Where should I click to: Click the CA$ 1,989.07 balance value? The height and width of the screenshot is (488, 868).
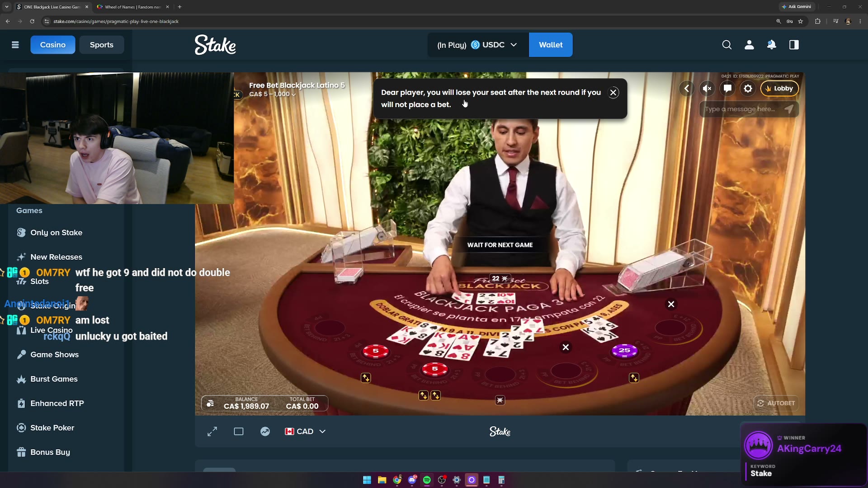[x=246, y=406]
